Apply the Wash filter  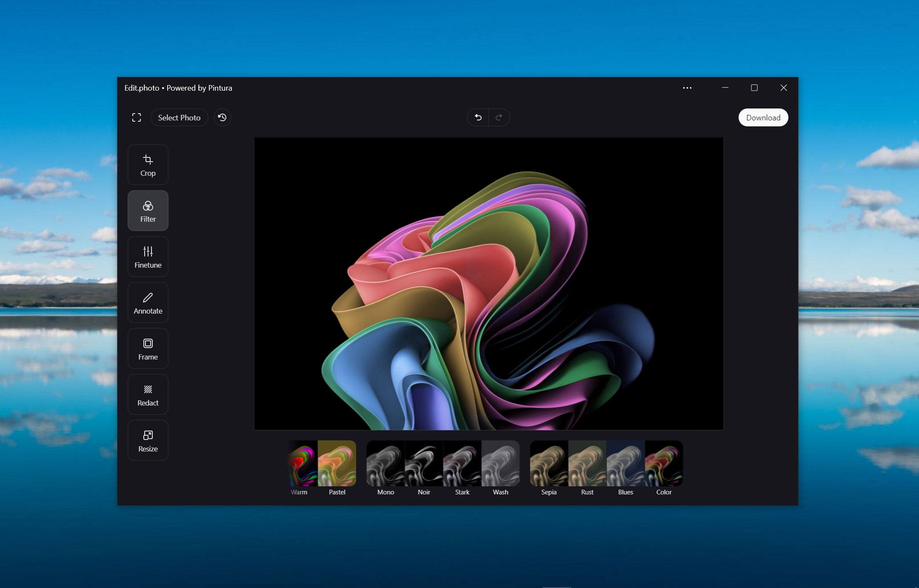[x=500, y=468]
